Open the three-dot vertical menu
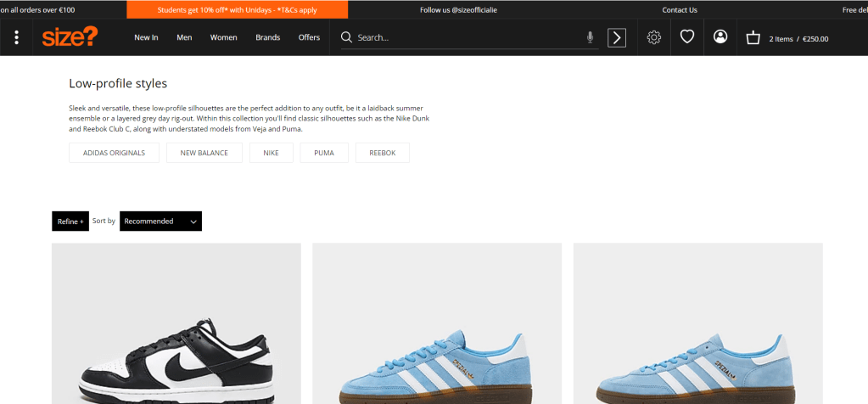Screen dimensions: 868x404 [x=16, y=37]
